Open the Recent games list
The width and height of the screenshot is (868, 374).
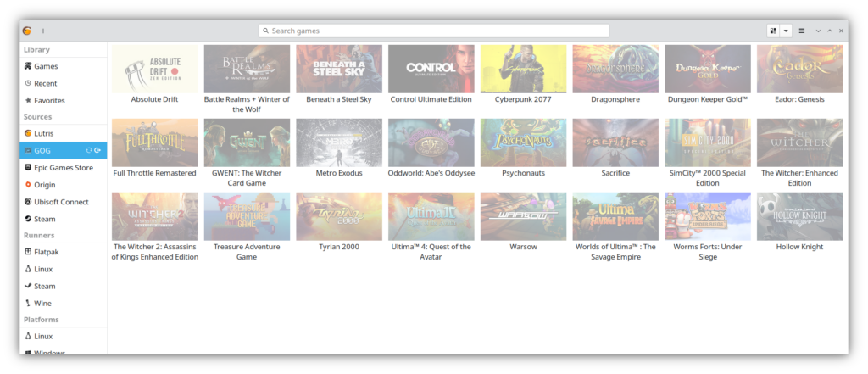(45, 83)
